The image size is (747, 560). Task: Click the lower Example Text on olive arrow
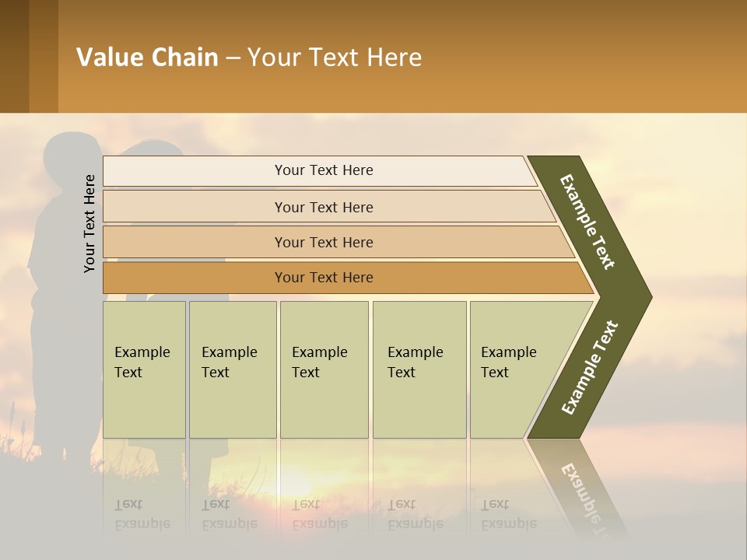[590, 367]
